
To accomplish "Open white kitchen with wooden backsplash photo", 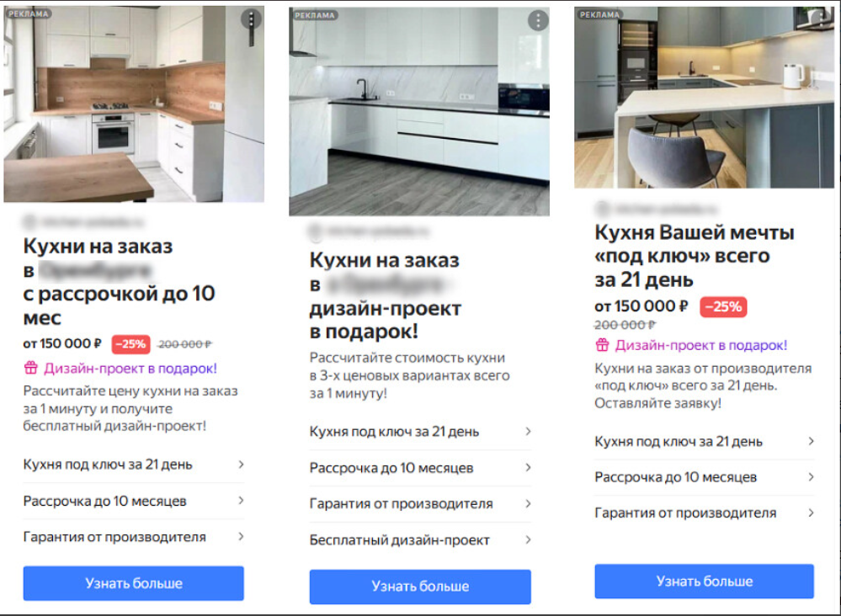I will (x=134, y=104).
